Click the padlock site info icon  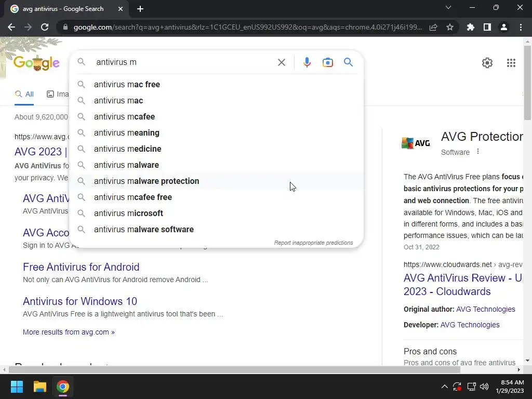[x=65, y=27]
